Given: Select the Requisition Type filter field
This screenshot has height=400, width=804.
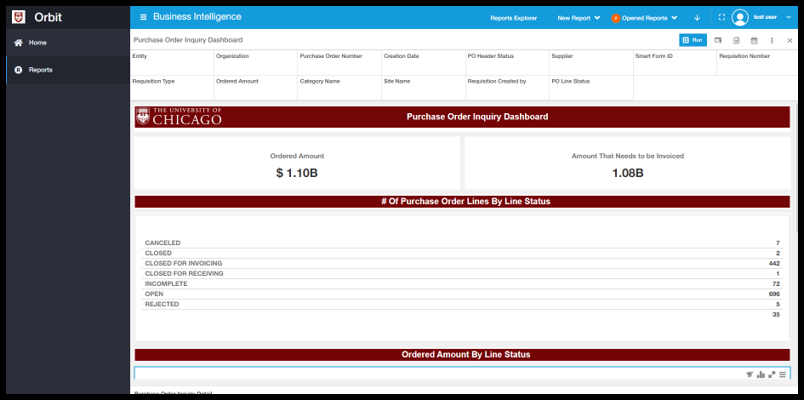Looking at the screenshot, I should point(172,88).
